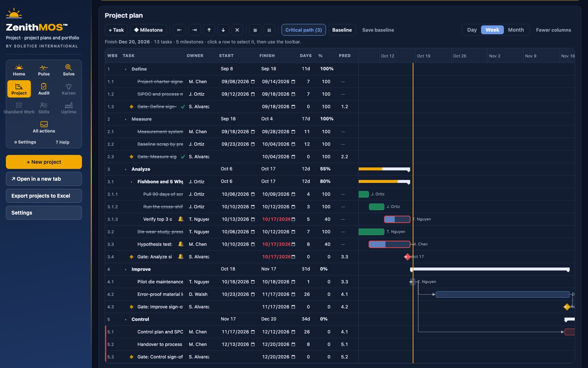This screenshot has width=588, height=368.
Task: Click Open in a new tab
Action: click(x=44, y=179)
